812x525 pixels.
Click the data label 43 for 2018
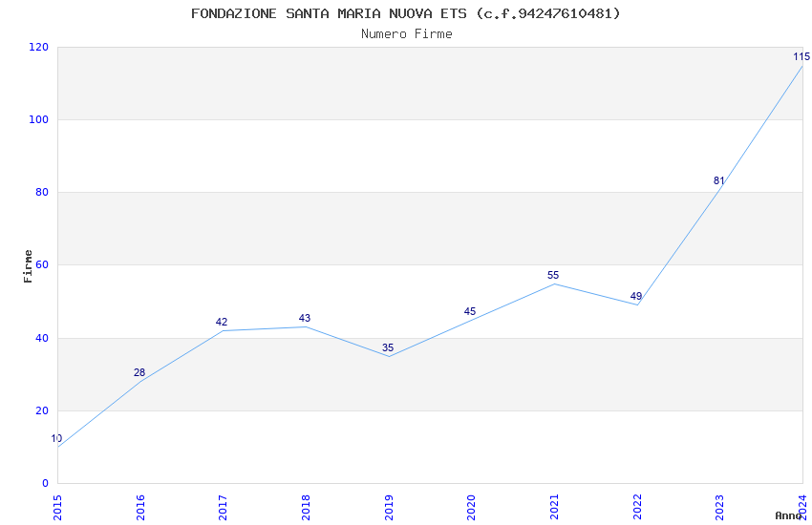click(x=305, y=318)
